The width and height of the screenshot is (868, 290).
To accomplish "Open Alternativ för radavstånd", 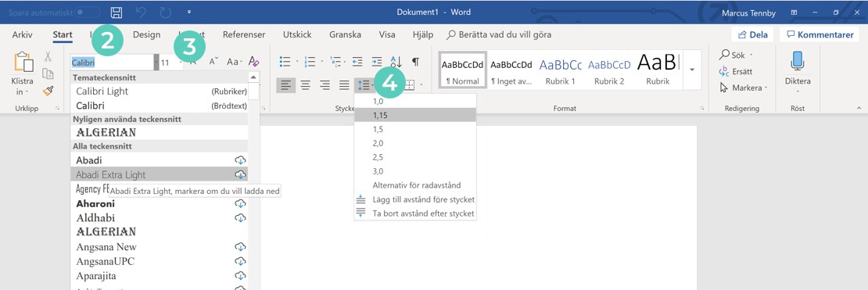I will point(415,185).
